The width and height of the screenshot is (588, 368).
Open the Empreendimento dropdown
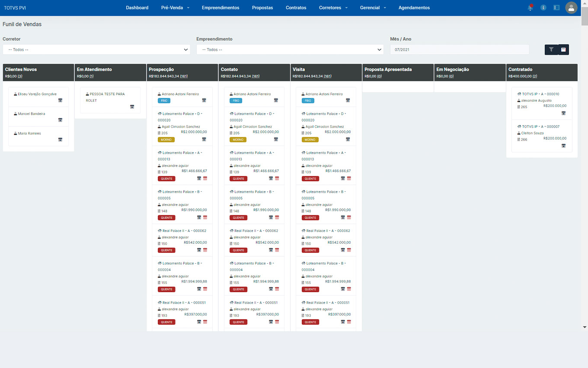point(290,50)
